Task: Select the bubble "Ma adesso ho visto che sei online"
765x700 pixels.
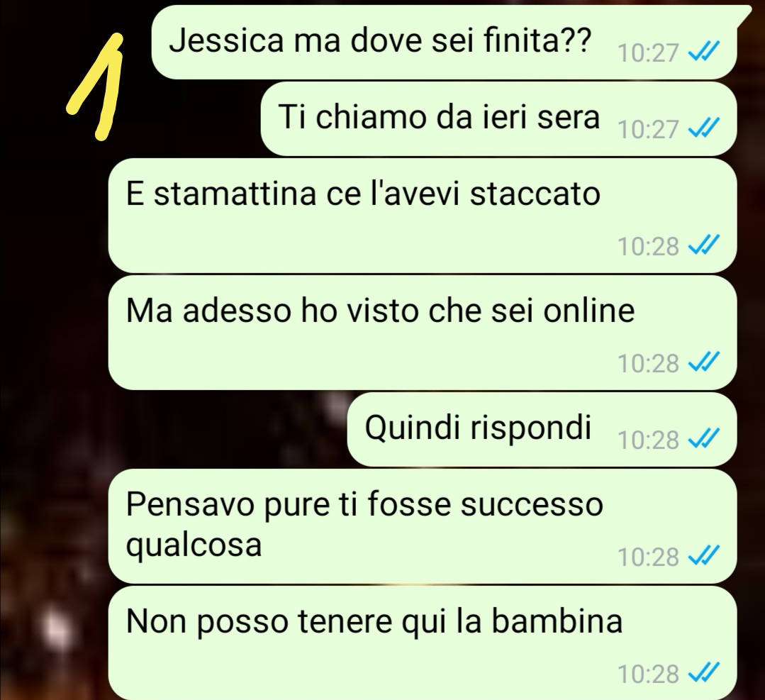Action: (423, 333)
